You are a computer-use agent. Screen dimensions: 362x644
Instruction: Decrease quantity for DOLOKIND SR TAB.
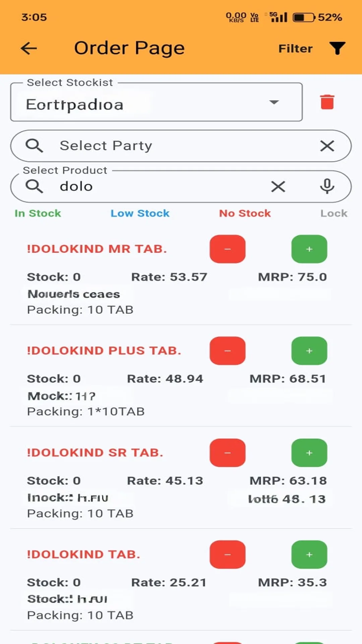[228, 453]
